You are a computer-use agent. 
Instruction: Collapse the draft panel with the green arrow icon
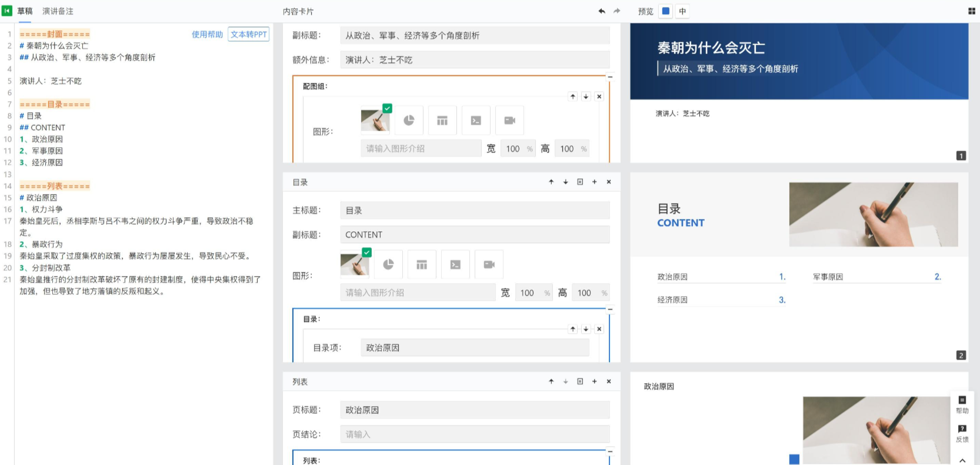(7, 11)
